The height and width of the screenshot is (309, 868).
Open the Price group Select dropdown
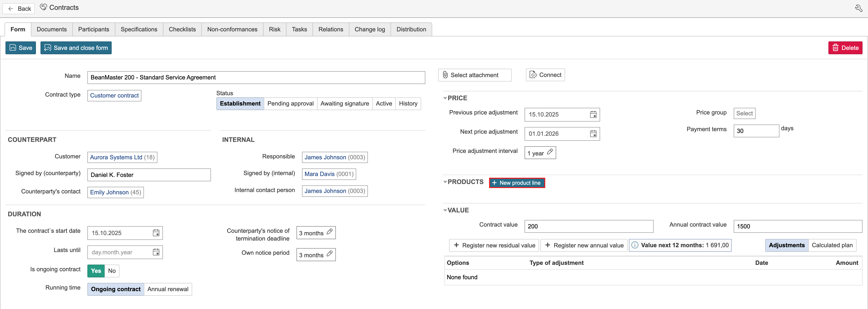[744, 113]
